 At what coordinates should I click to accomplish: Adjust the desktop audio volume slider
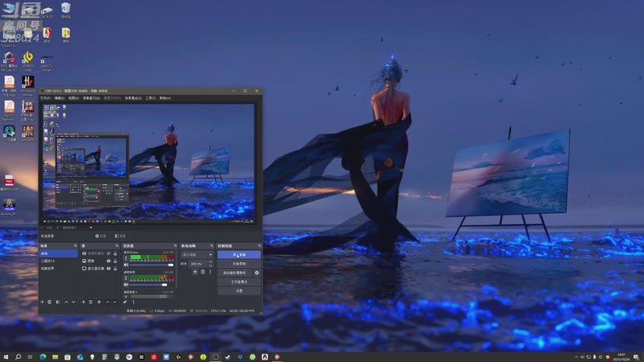151,285
